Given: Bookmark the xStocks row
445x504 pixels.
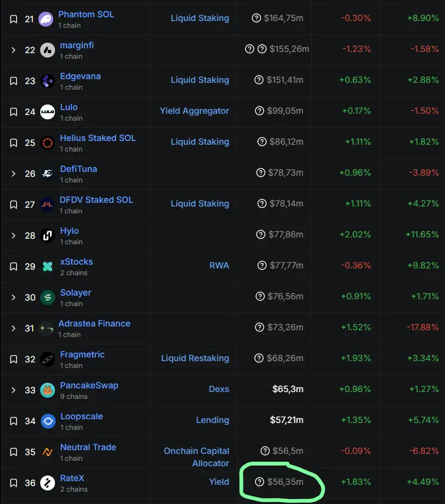Looking at the screenshot, I should click(14, 267).
